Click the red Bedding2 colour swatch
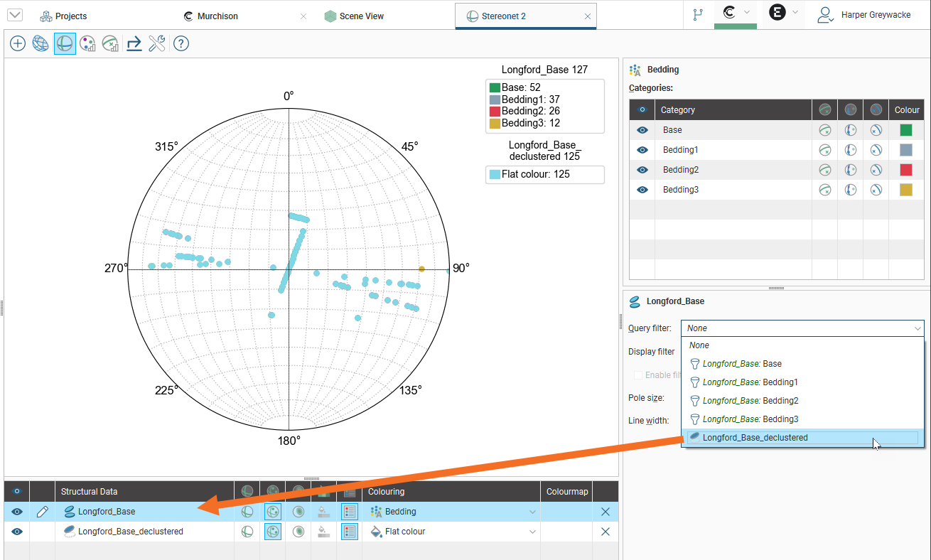931x560 pixels. point(905,170)
